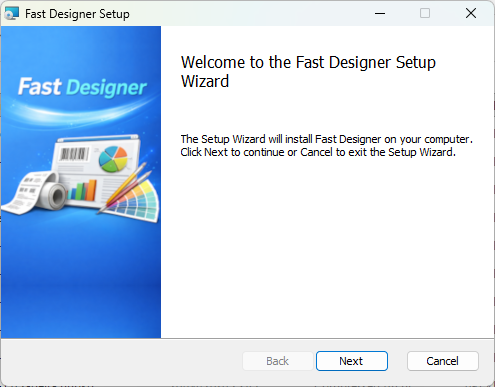Click the 'The Setup Wizard will install' description text

pos(327,145)
